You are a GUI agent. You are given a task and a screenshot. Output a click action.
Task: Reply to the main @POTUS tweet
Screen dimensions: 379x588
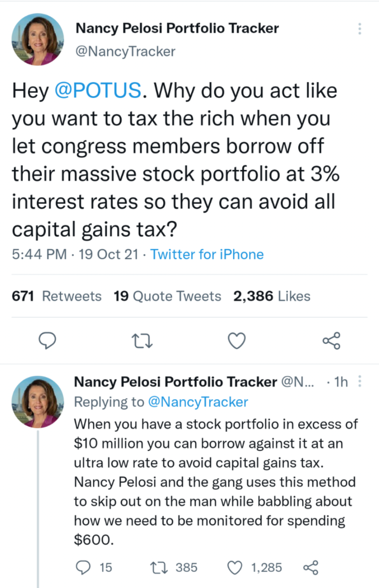[48, 340]
